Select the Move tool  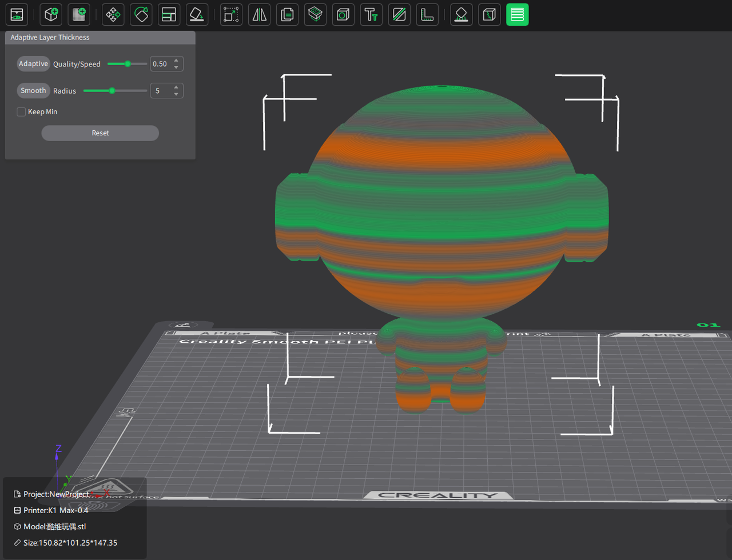tap(113, 14)
